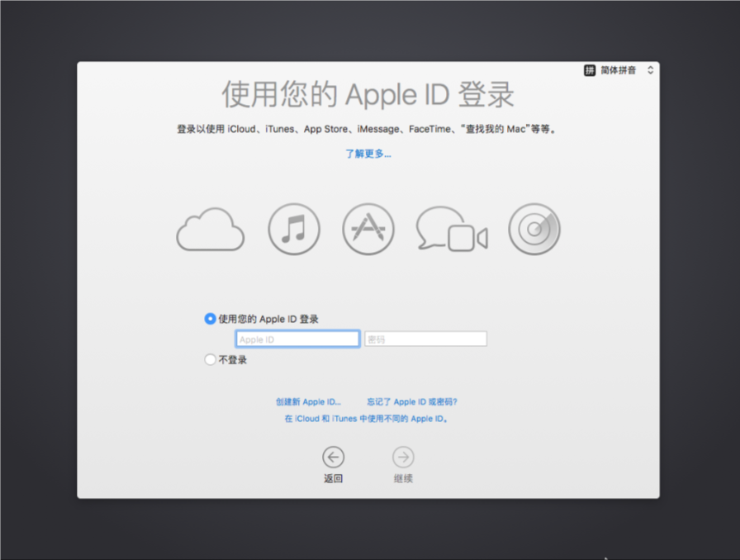
Task: Click the Find My Mac radar icon
Action: [x=534, y=229]
